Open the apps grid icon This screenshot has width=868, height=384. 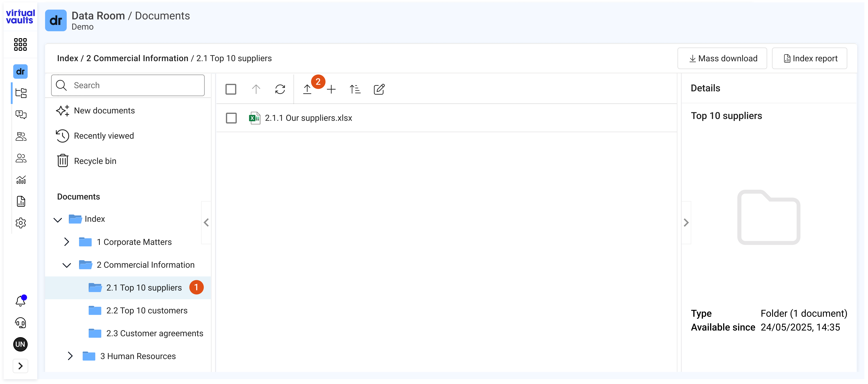20,44
